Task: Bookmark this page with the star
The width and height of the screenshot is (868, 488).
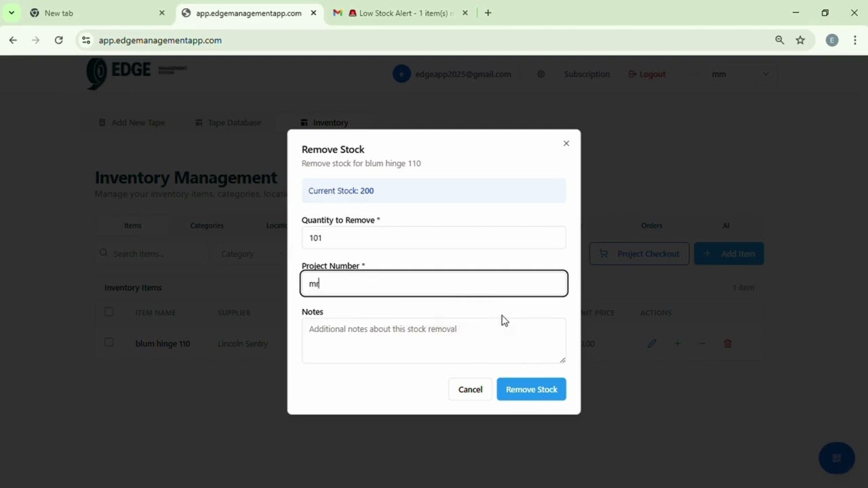Action: 800,41
